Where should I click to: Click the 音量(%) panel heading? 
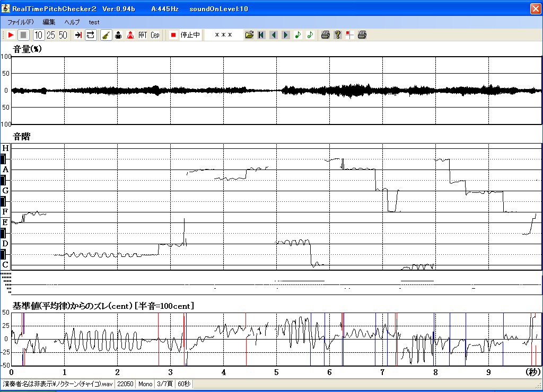(x=28, y=49)
